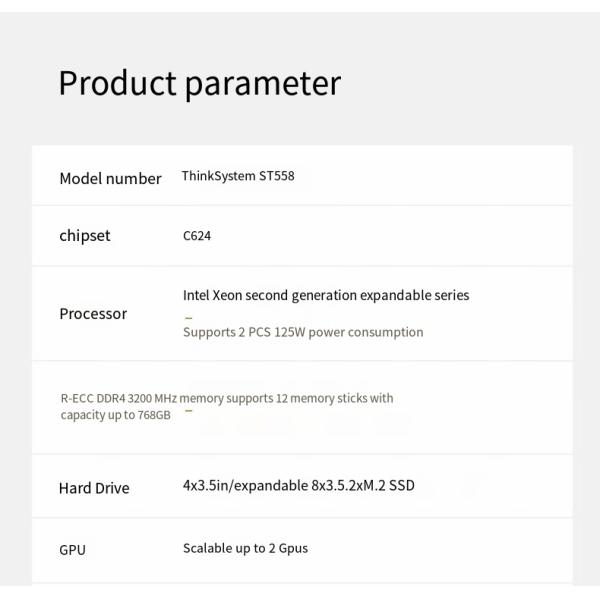
Task: Click the Intel Xeon second generation text
Action: [325, 295]
